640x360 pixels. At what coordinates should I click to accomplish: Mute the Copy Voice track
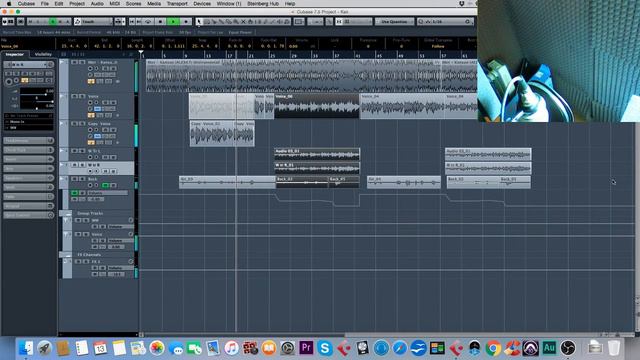click(75, 123)
